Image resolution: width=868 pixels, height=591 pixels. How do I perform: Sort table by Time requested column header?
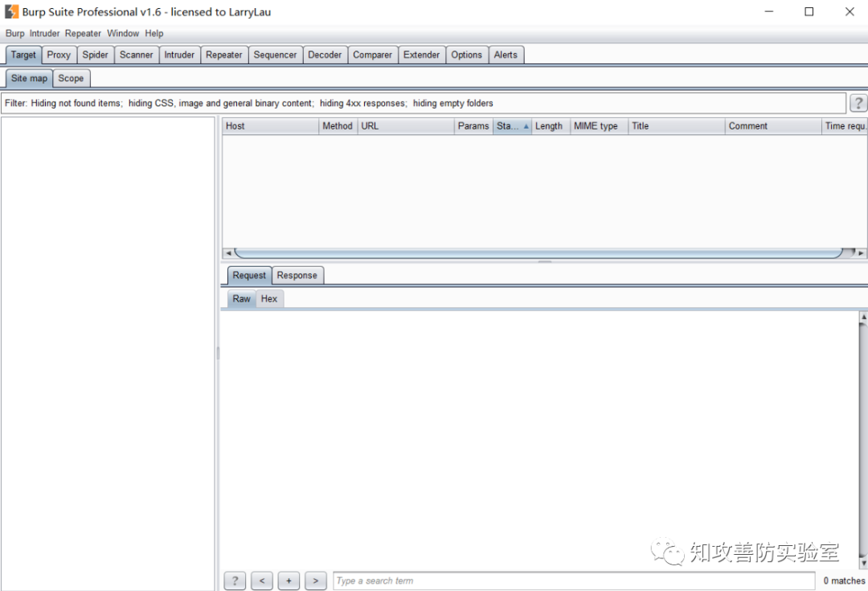845,126
